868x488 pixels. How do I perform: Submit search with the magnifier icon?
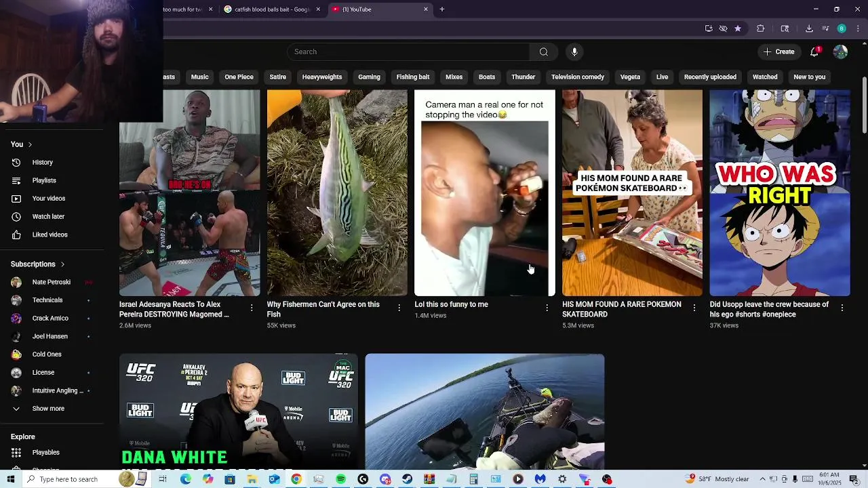tap(543, 52)
